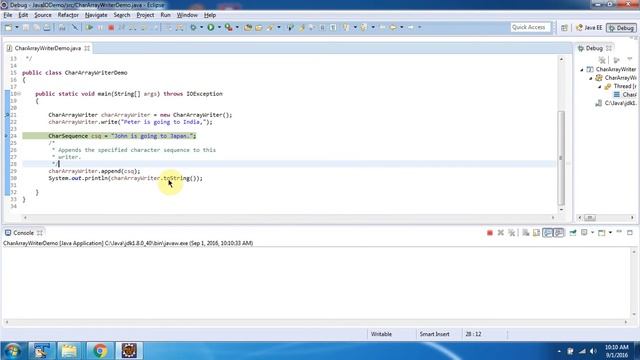Click the Open Perspective icon

(x=564, y=28)
